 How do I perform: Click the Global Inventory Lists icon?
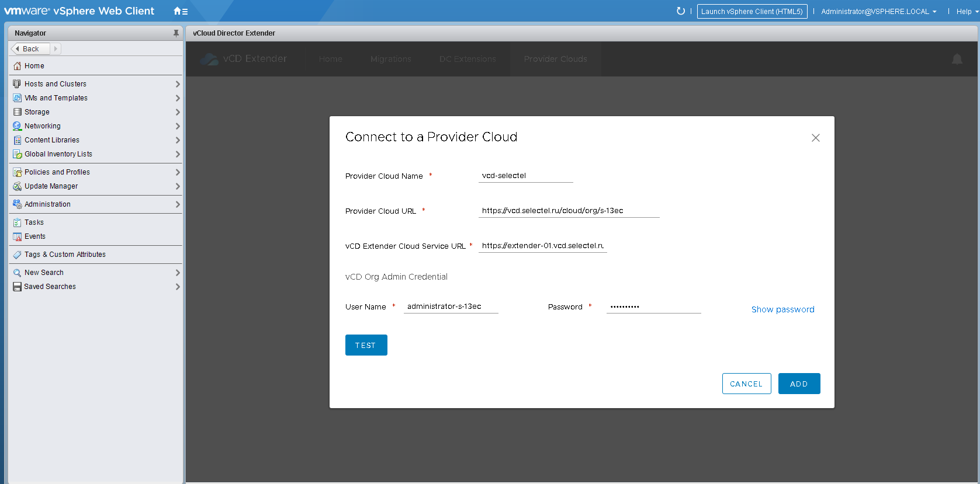tap(18, 154)
